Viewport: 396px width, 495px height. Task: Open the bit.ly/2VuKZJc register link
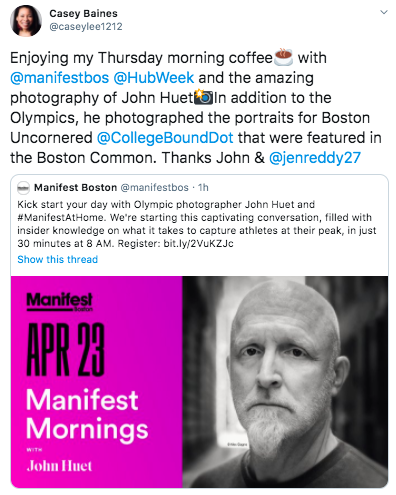(198, 244)
